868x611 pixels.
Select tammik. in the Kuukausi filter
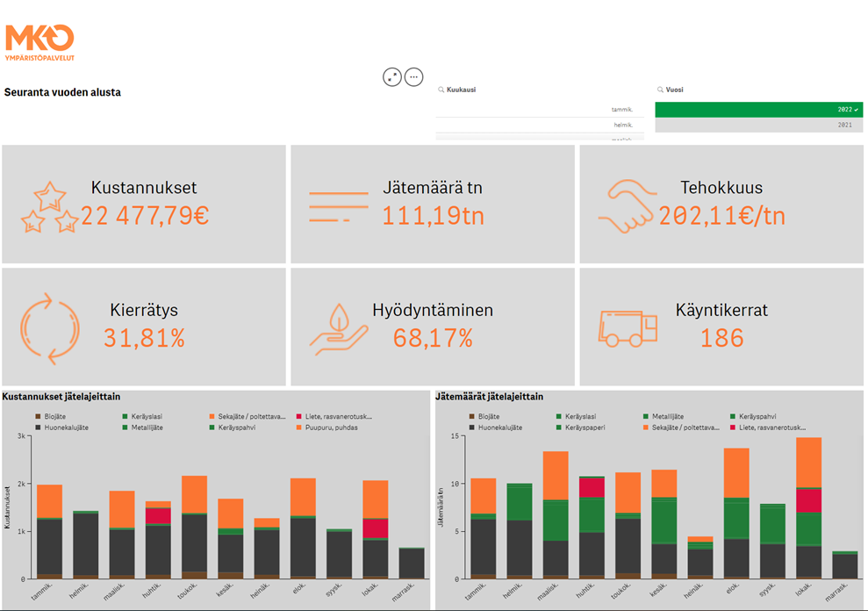coord(540,110)
